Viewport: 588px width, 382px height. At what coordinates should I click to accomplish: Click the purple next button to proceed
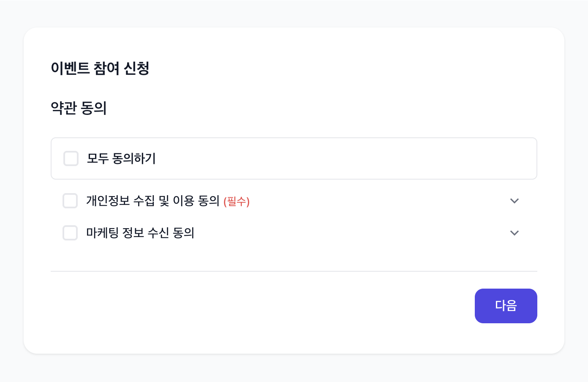coord(506,306)
